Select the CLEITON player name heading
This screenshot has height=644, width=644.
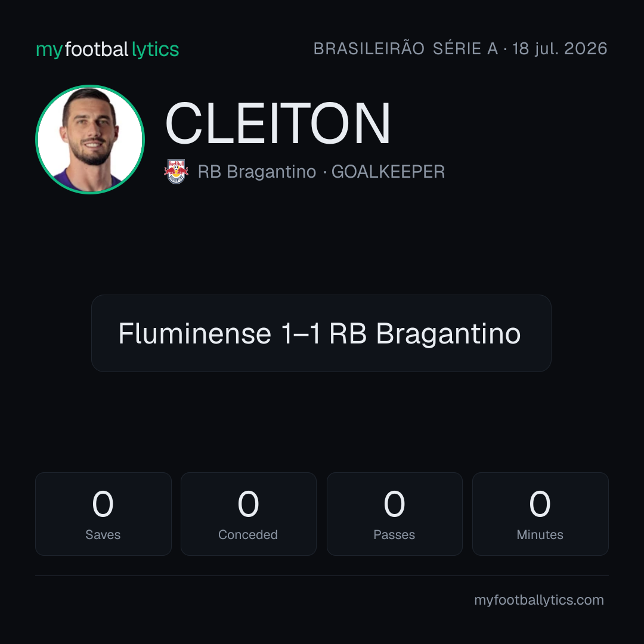point(278,123)
